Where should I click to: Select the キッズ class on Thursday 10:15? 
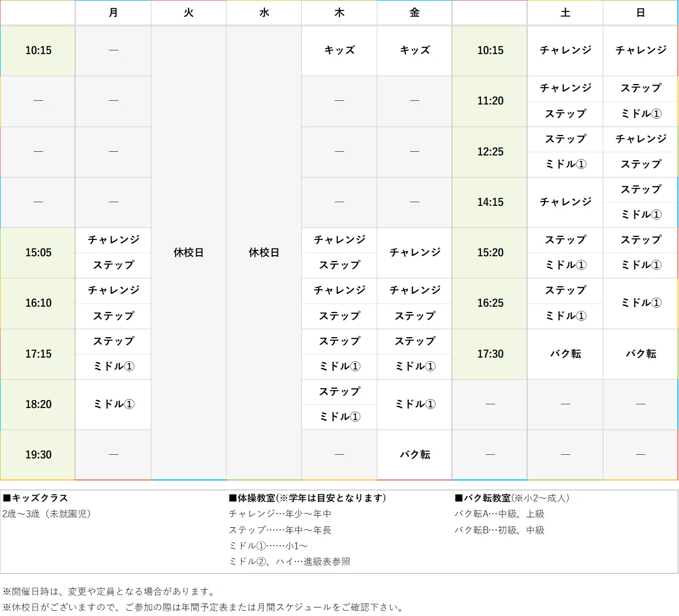[x=339, y=50]
